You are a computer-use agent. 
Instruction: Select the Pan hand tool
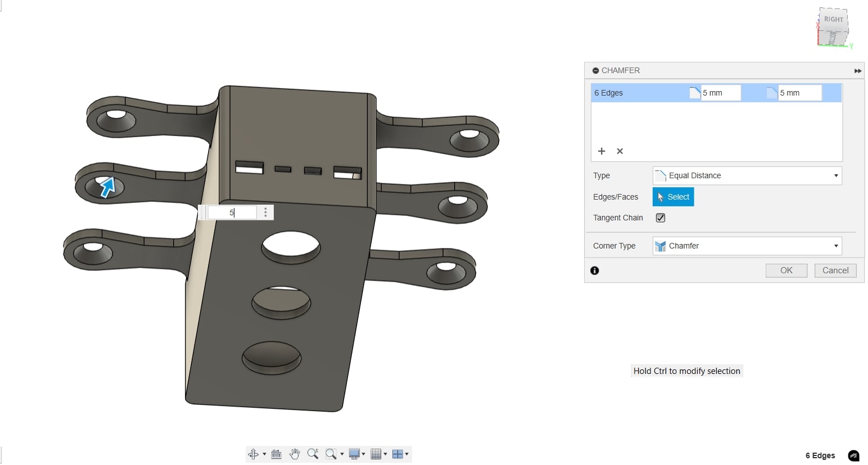click(x=295, y=454)
